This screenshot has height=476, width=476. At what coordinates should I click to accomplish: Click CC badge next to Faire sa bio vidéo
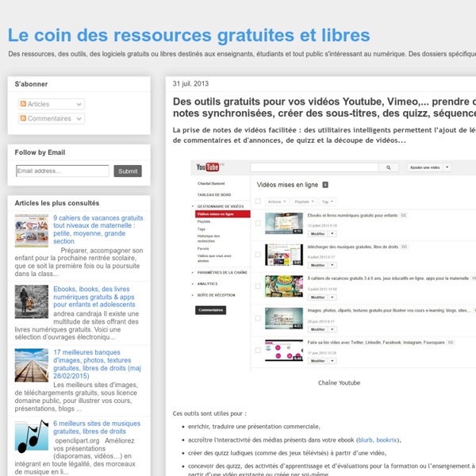coord(451,342)
